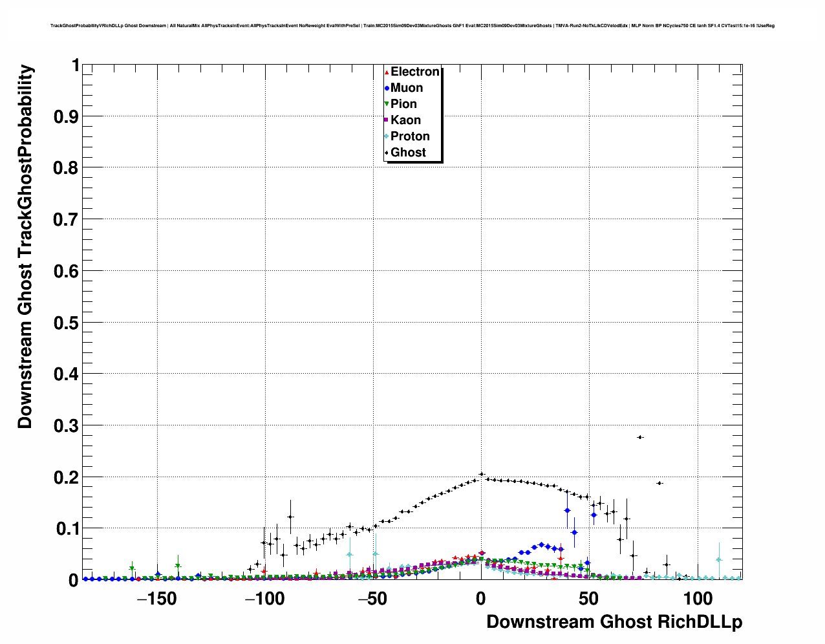Click the x-axis tick label −100
Viewport: 825px width, 644px height.
[x=264, y=599]
